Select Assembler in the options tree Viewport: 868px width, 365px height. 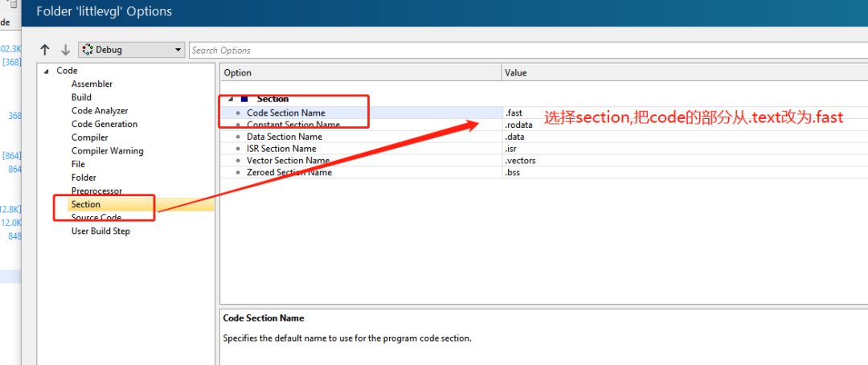92,84
